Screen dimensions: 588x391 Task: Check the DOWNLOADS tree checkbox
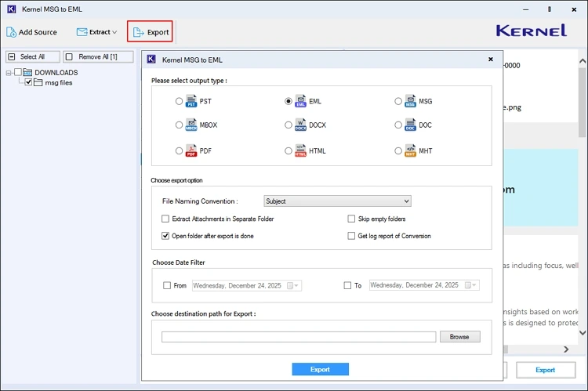18,72
